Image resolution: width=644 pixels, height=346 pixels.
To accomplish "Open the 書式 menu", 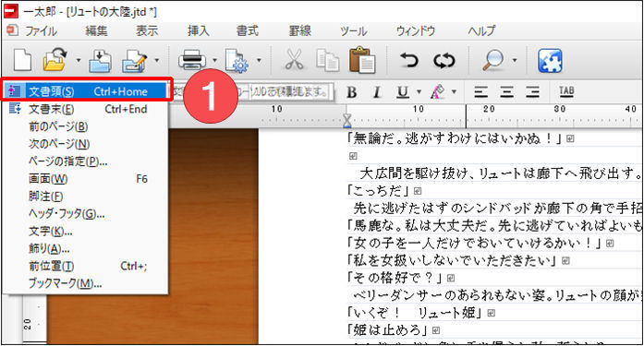I will point(248,31).
